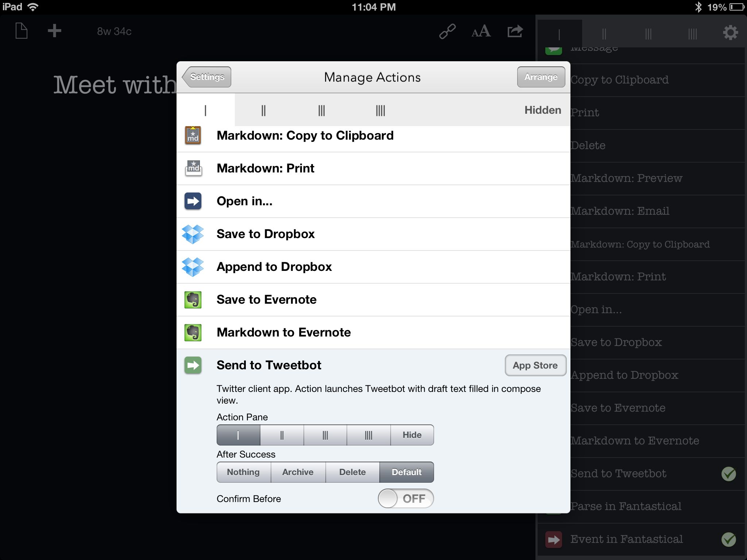Switch sidebar to fourth action pane
Image resolution: width=747 pixels, height=560 pixels.
692,34
